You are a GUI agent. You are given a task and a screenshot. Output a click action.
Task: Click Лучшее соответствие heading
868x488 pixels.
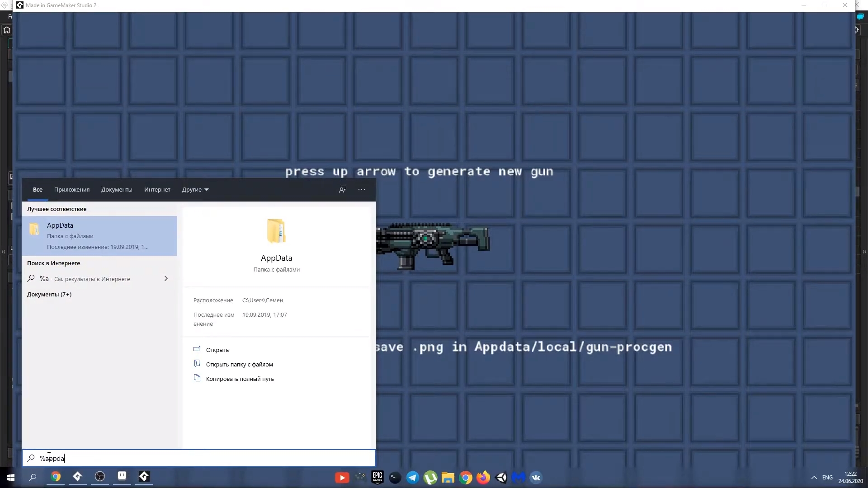tap(57, 209)
